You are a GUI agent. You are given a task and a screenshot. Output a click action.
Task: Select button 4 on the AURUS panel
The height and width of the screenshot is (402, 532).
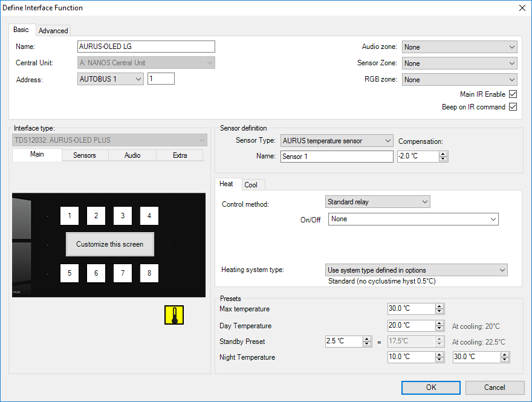pos(149,216)
